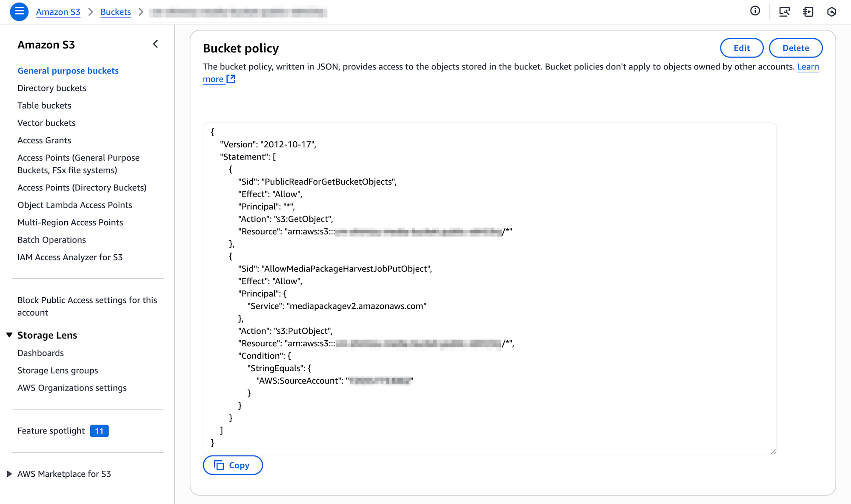This screenshot has height=504, width=851.
Task: Open Feature spotlight
Action: click(51, 431)
